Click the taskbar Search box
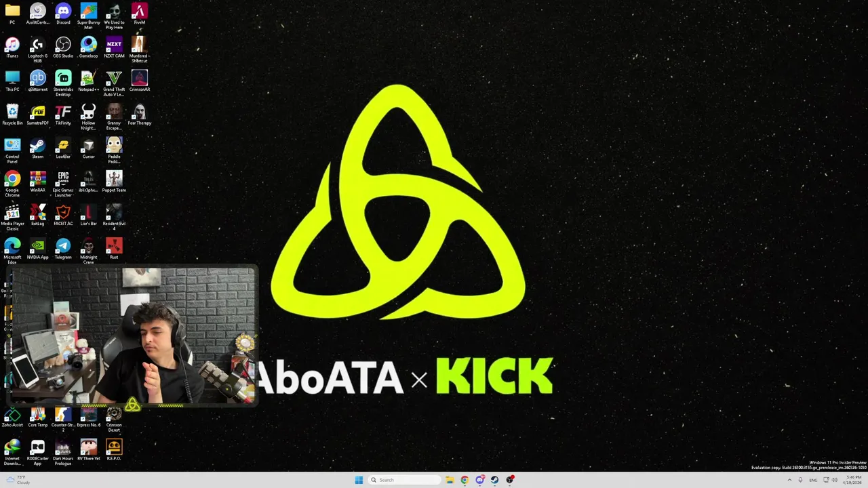This screenshot has height=488, width=868. click(404, 480)
